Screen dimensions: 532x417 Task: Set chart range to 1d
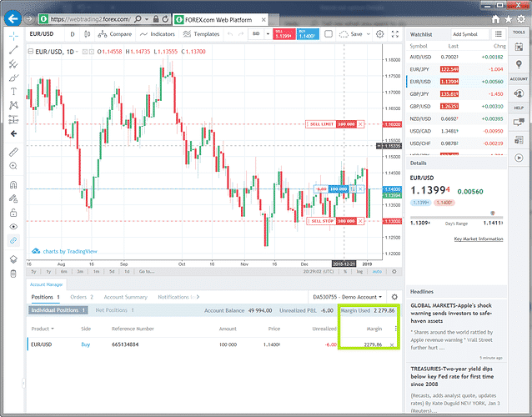(127, 271)
